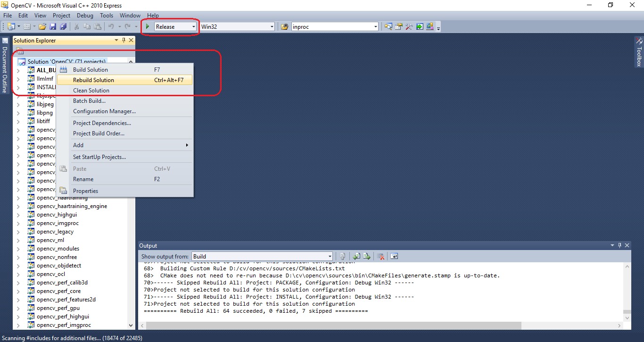Select the opencv_objdetect project
644x342 pixels.
coord(59,266)
